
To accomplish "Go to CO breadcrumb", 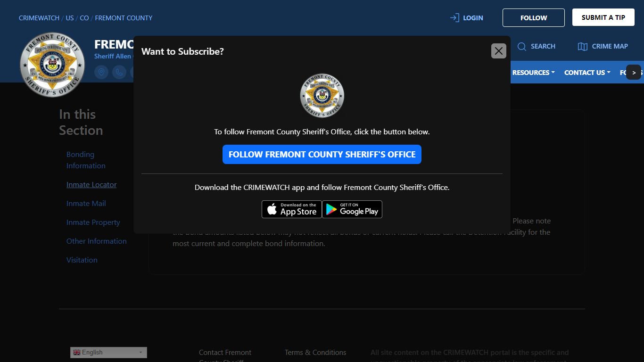I will click(84, 18).
